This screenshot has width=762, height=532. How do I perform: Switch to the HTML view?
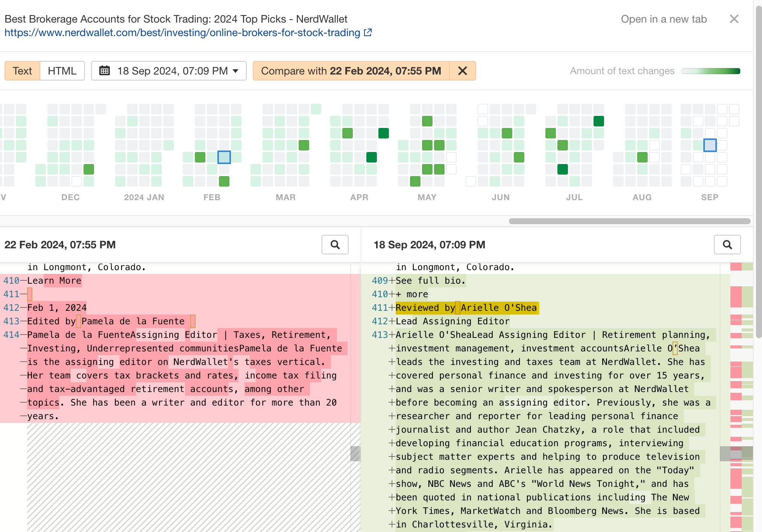pos(62,71)
